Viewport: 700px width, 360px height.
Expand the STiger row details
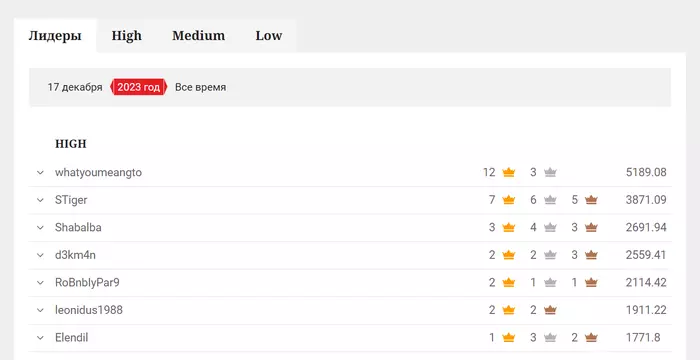(40, 200)
